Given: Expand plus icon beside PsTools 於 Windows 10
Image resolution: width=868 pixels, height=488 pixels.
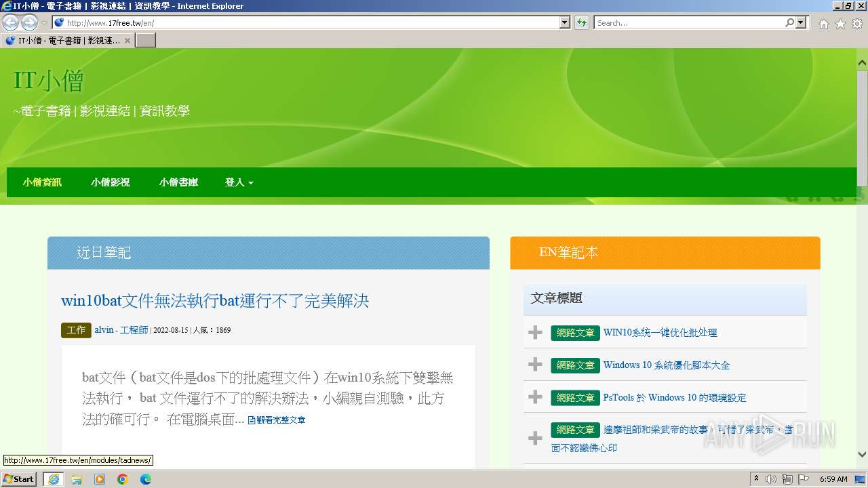Looking at the screenshot, I should click(x=535, y=397).
